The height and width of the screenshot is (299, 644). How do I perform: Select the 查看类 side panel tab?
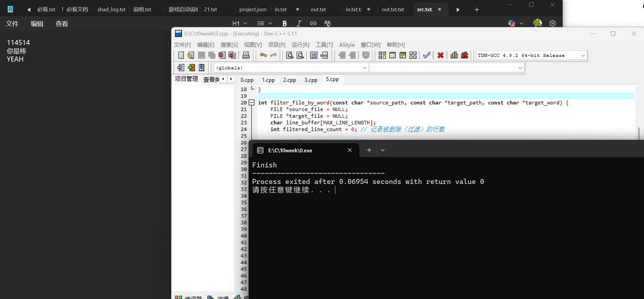click(211, 79)
